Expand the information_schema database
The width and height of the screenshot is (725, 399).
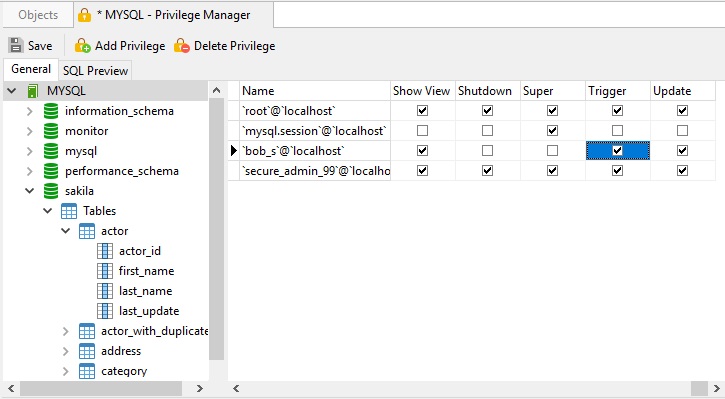click(30, 111)
